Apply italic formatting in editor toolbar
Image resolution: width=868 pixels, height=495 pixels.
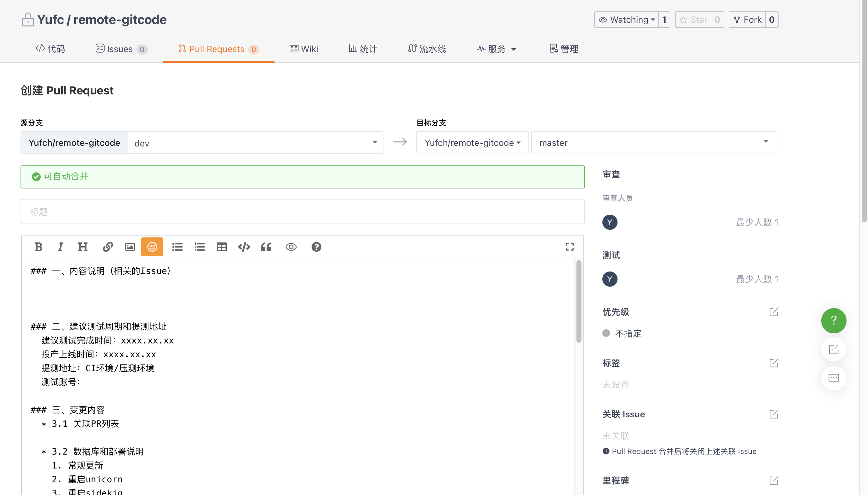click(x=61, y=247)
